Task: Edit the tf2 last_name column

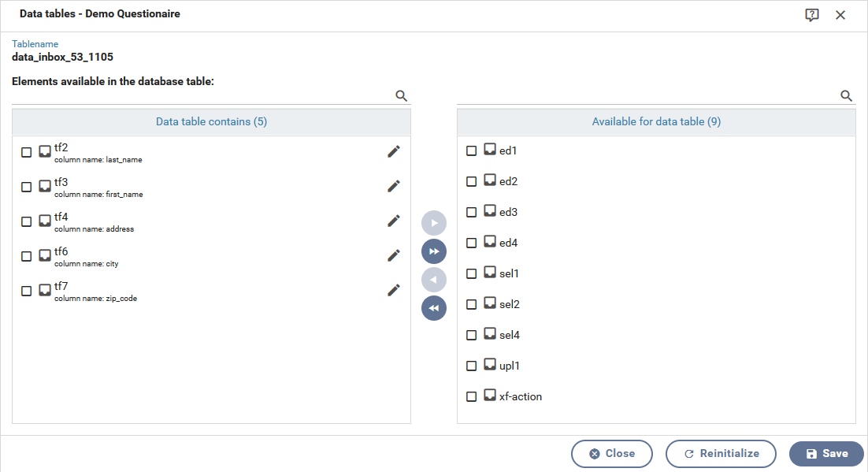Action: click(x=394, y=152)
